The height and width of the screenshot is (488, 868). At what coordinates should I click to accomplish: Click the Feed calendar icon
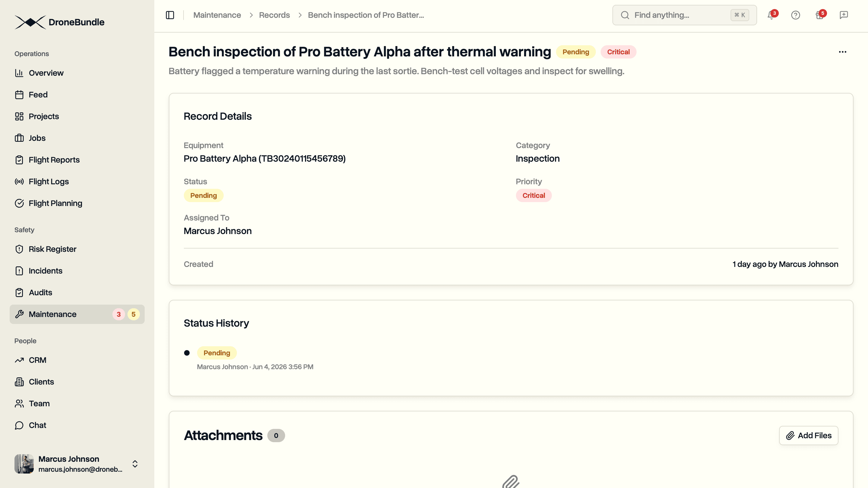[19, 95]
